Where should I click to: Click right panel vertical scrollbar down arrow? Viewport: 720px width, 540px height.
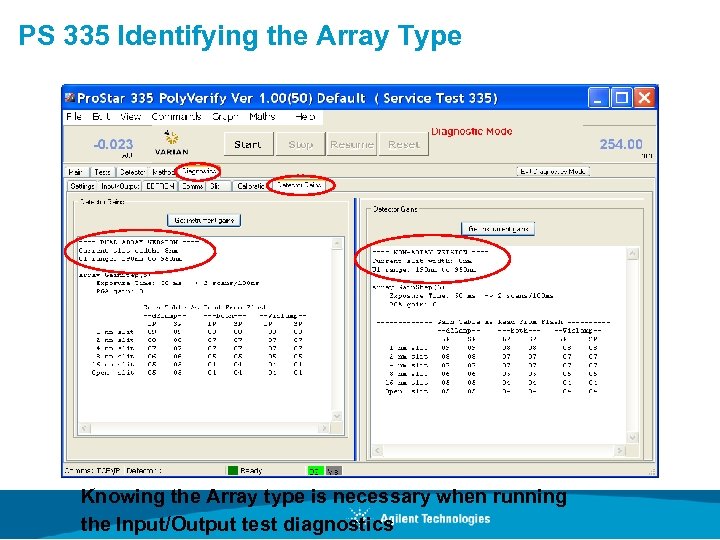[632, 438]
